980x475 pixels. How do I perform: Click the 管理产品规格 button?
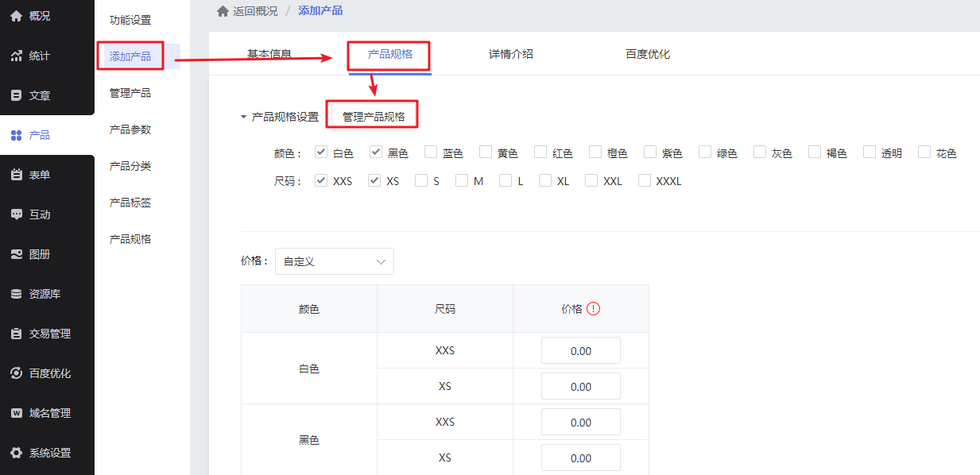(374, 117)
